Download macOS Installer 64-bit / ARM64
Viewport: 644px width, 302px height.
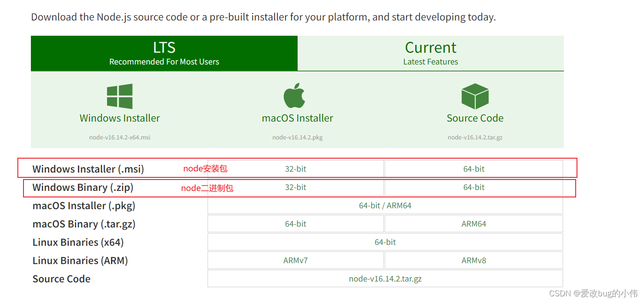385,205
